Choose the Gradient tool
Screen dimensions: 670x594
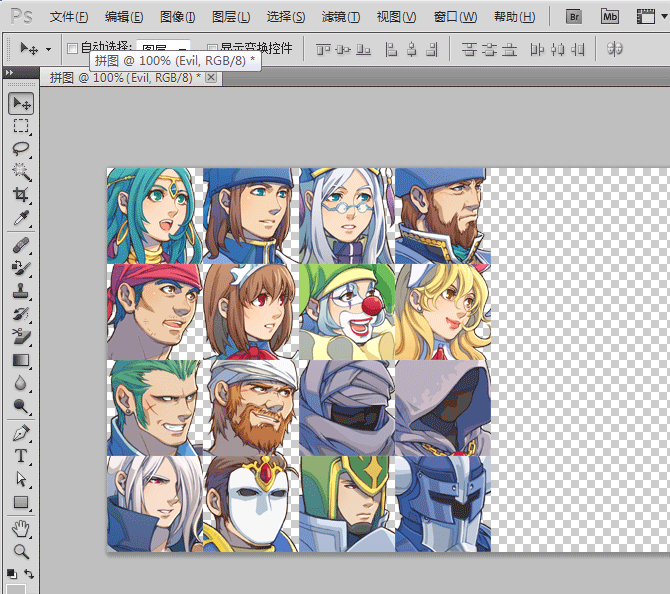(20, 360)
